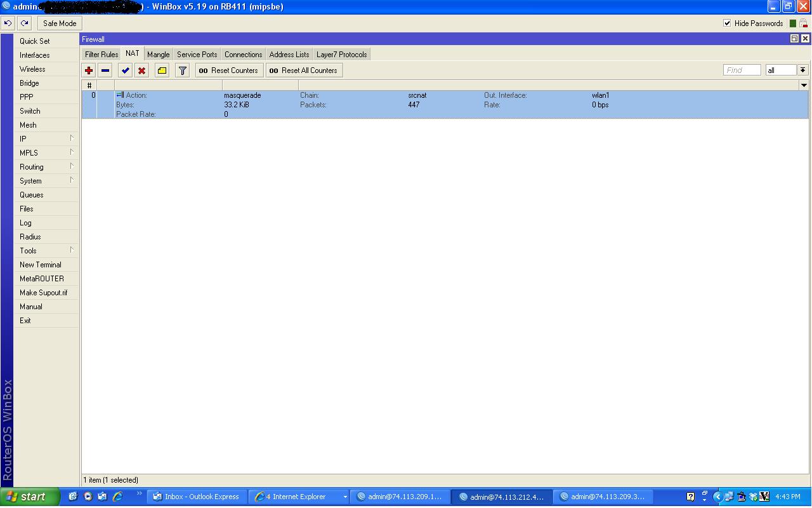The height and width of the screenshot is (508, 812).
Task: Open the Windows Start menu
Action: (x=30, y=497)
